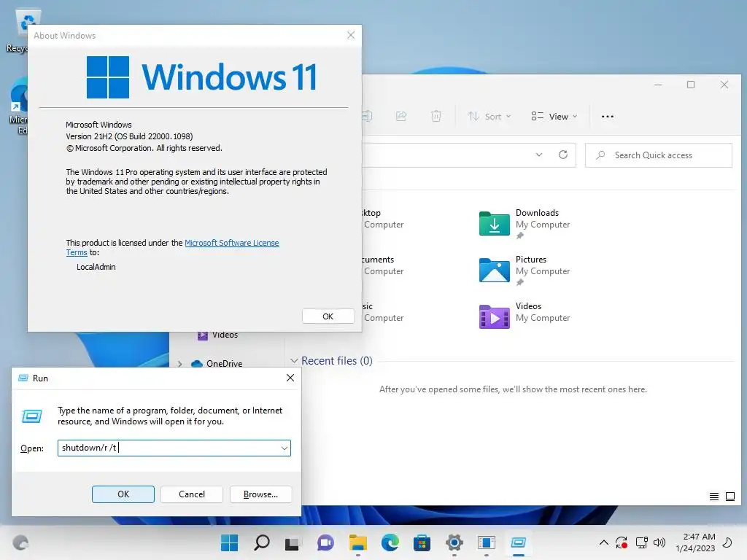Minimize the File Explorer window
Image resolution: width=747 pixels, height=560 pixels.
[658, 85]
